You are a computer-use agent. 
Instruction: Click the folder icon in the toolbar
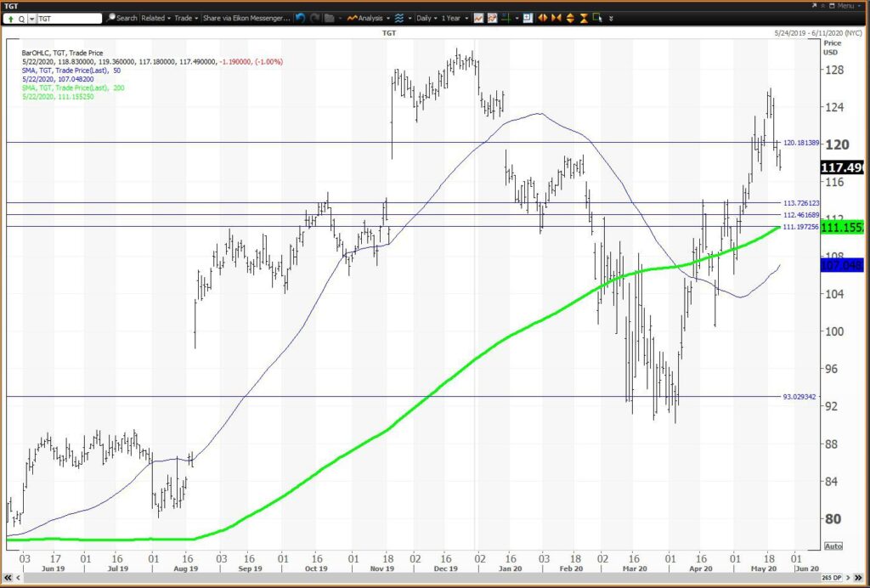[330, 19]
